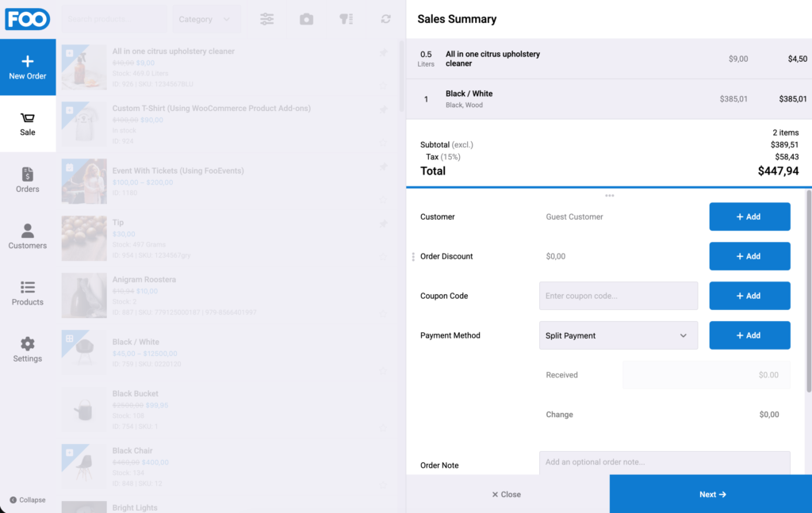Collapse the left sidebar
Viewport: 812px width, 513px height.
(28, 500)
